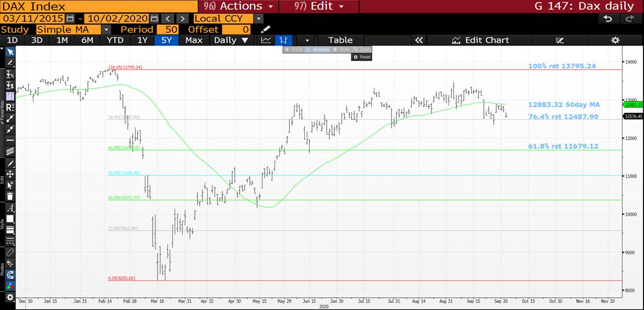This screenshot has width=644, height=310.
Task: Toggle the Track option on chart
Action: pos(293,49)
